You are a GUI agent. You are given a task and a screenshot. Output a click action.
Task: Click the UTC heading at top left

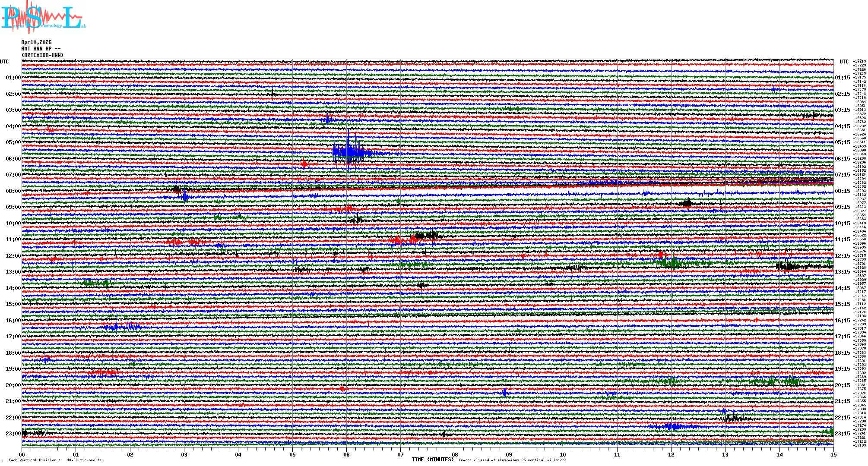point(4,62)
